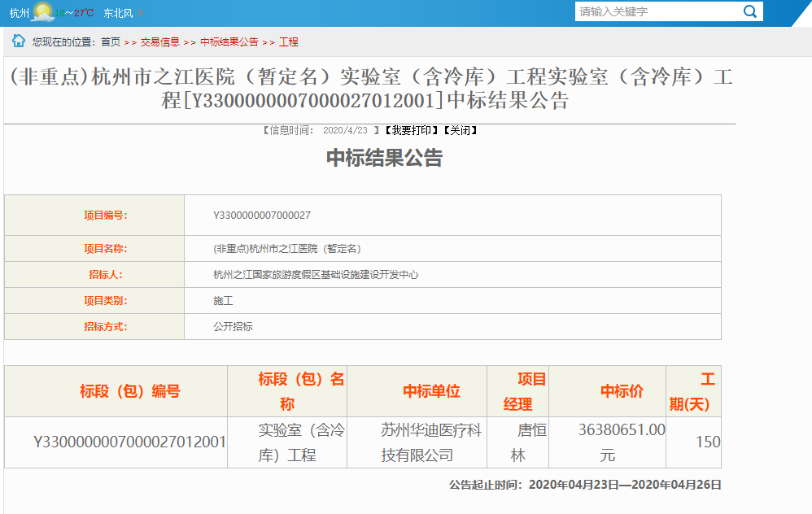812x514 pixels.
Task: Select project number Y3300000007000027
Action: pos(261,216)
